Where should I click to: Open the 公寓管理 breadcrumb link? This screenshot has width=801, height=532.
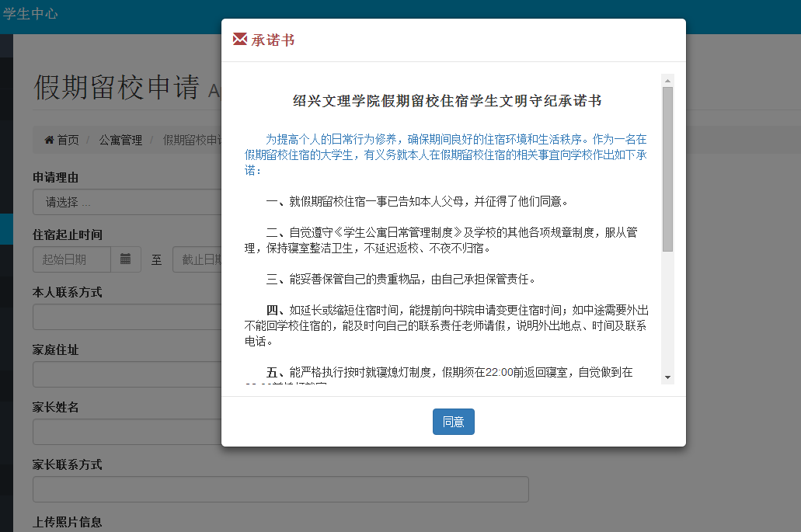(120, 140)
